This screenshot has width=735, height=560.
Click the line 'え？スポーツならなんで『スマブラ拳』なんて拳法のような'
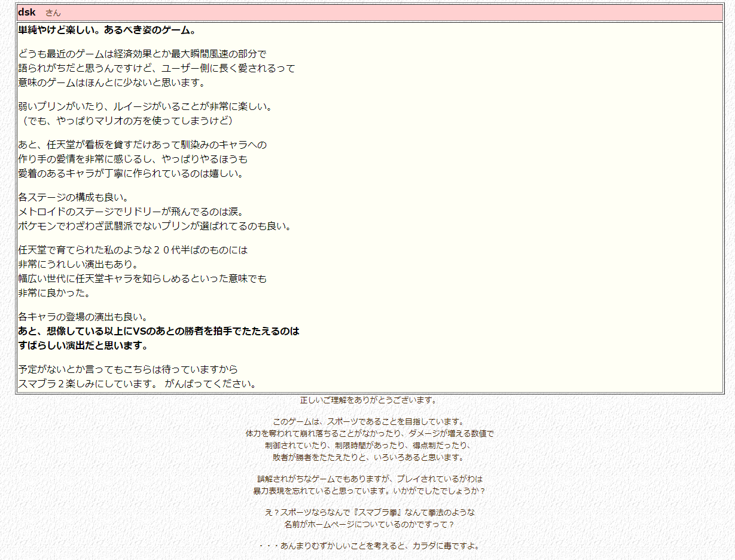370,513
